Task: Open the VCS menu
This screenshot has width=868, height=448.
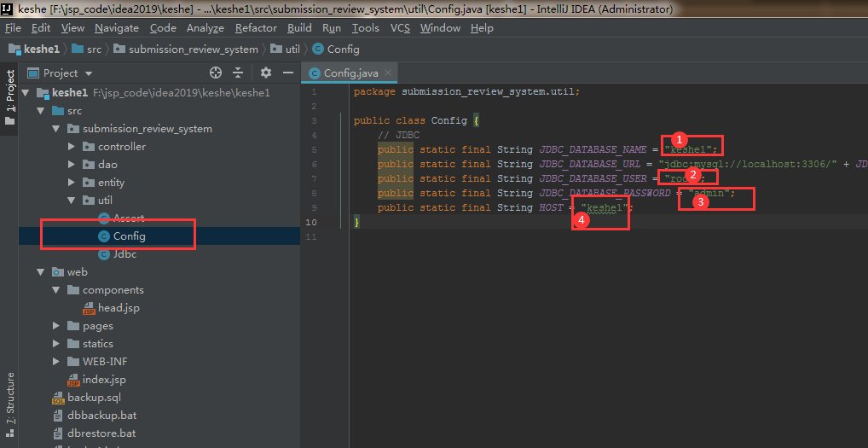Action: tap(400, 27)
